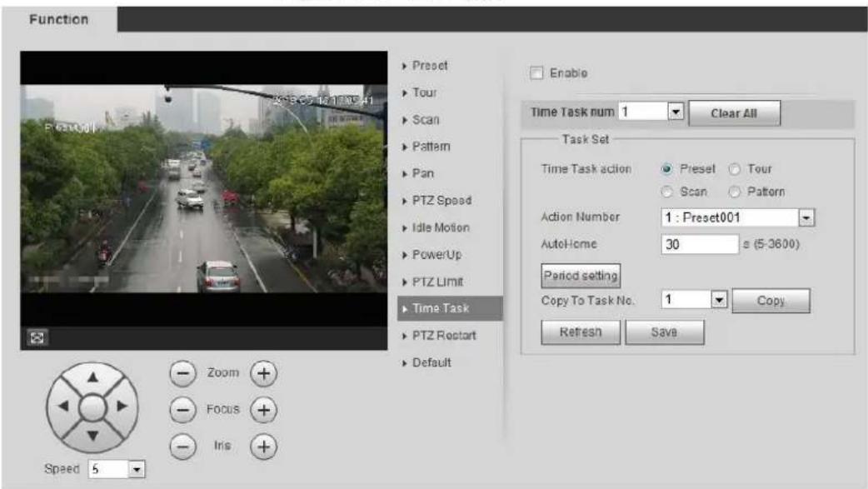
Task: Pan camera left with PTZ left arrow
Action: 63,406
